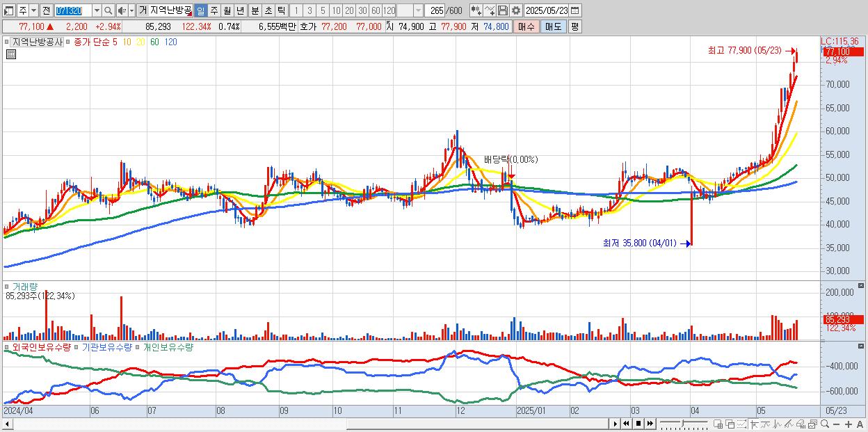The width and height of the screenshot is (868, 432).
Task: Adjust the playback speed slider handle
Action: (x=682, y=423)
